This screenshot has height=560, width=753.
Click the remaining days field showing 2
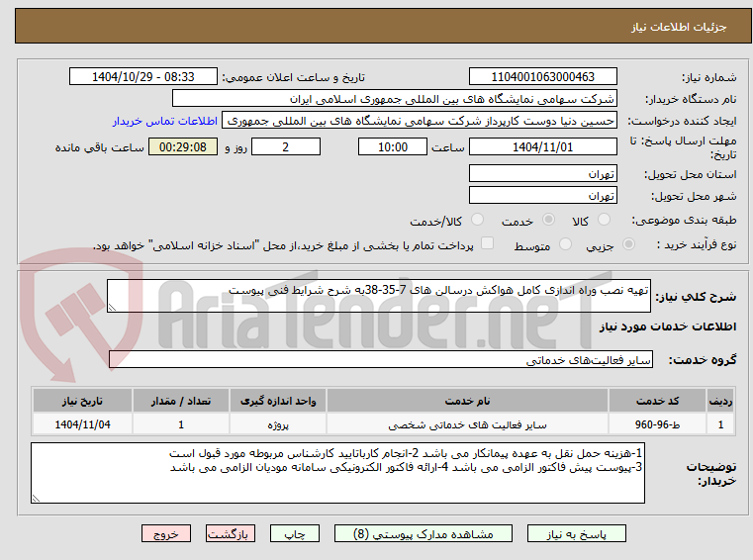tap(286, 147)
